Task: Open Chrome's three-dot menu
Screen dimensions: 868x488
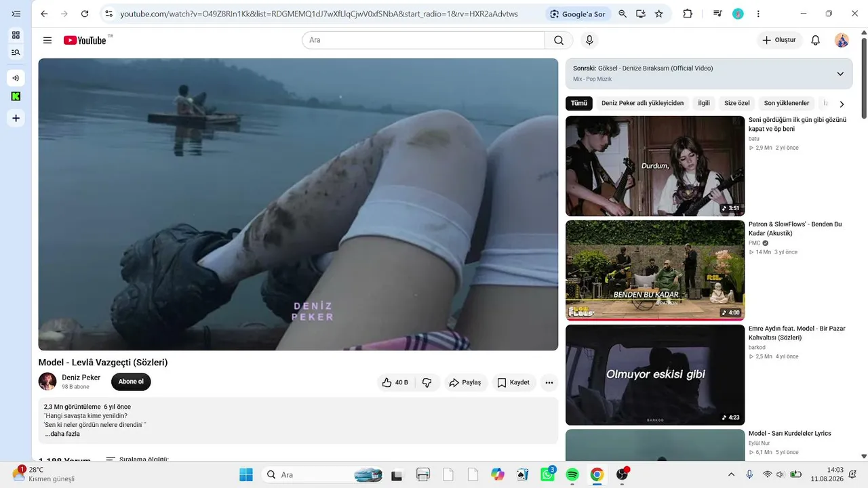Action: tap(758, 14)
